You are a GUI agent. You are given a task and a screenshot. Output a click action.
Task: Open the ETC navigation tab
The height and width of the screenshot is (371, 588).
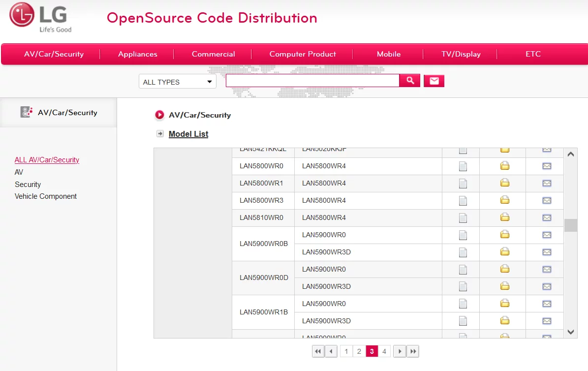(x=533, y=54)
